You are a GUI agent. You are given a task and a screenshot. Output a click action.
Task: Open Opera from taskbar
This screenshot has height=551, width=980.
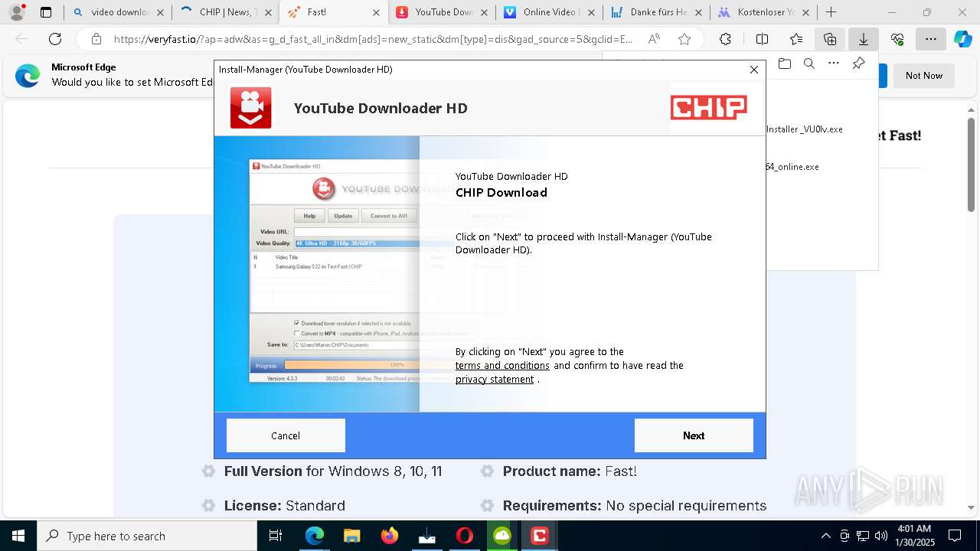(x=465, y=536)
